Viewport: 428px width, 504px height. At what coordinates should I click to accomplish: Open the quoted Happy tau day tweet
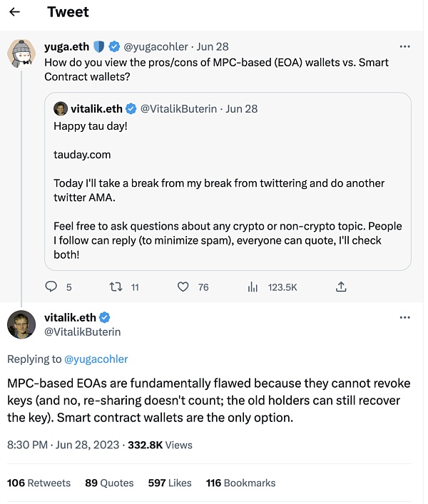tap(228, 182)
